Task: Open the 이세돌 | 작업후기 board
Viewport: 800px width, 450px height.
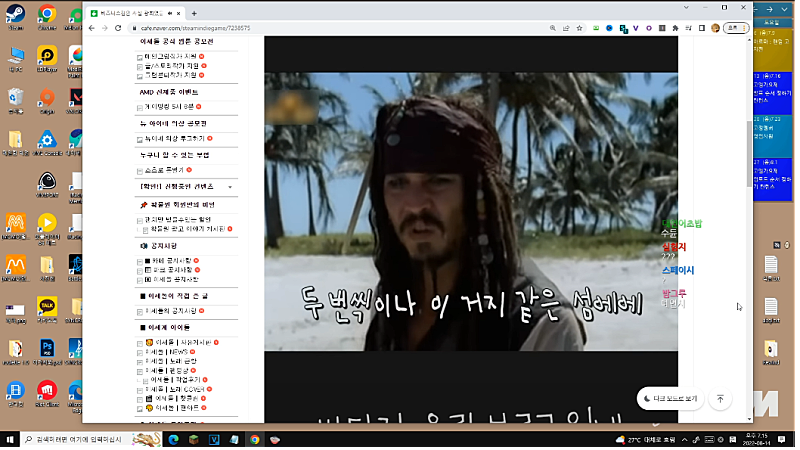Action: [175, 380]
